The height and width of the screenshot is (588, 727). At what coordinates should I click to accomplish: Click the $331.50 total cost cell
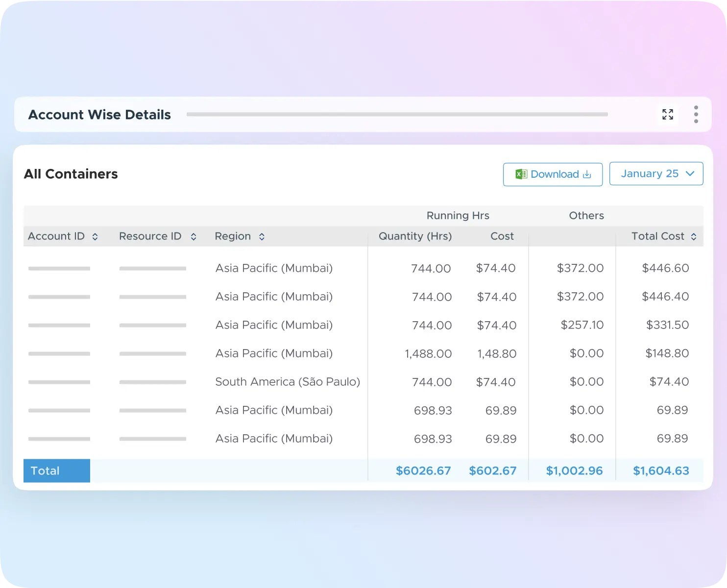tap(667, 325)
